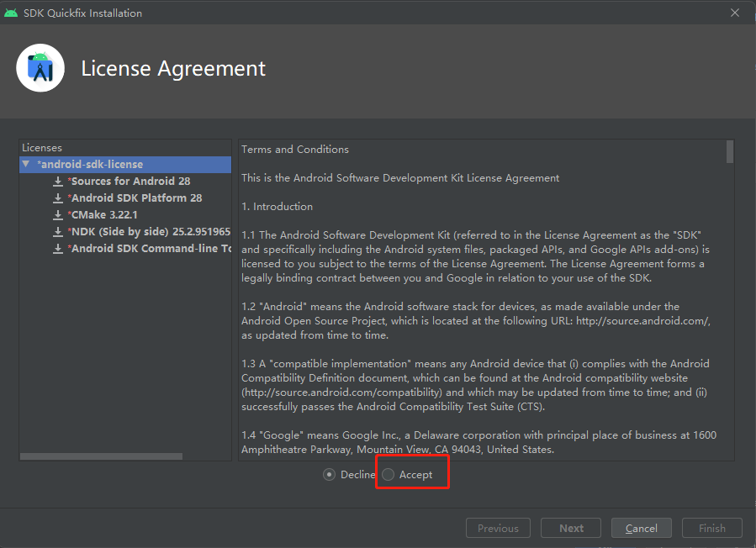Image resolution: width=756 pixels, height=548 pixels.
Task: Click the license text vertical scrollbar
Action: coord(729,151)
